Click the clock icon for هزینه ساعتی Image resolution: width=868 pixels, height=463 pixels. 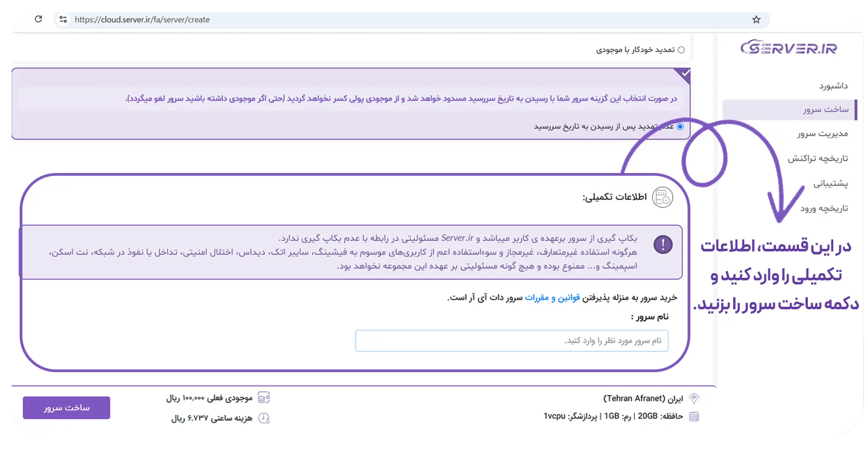264,418
